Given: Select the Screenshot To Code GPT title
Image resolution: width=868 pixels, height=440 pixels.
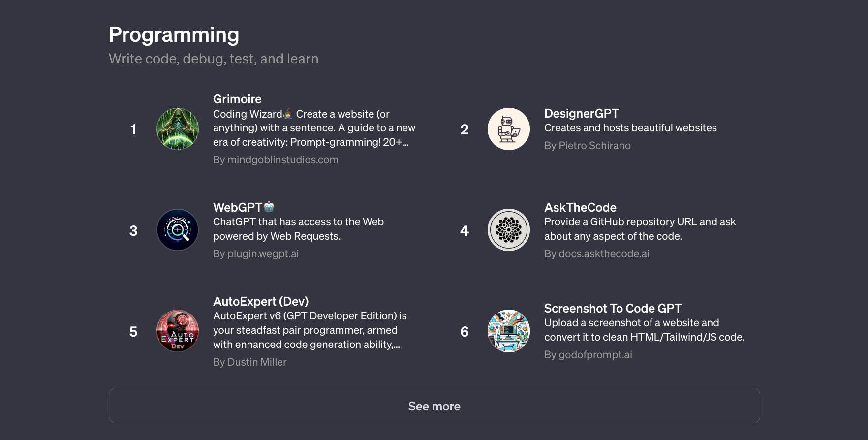Looking at the screenshot, I should 613,308.
